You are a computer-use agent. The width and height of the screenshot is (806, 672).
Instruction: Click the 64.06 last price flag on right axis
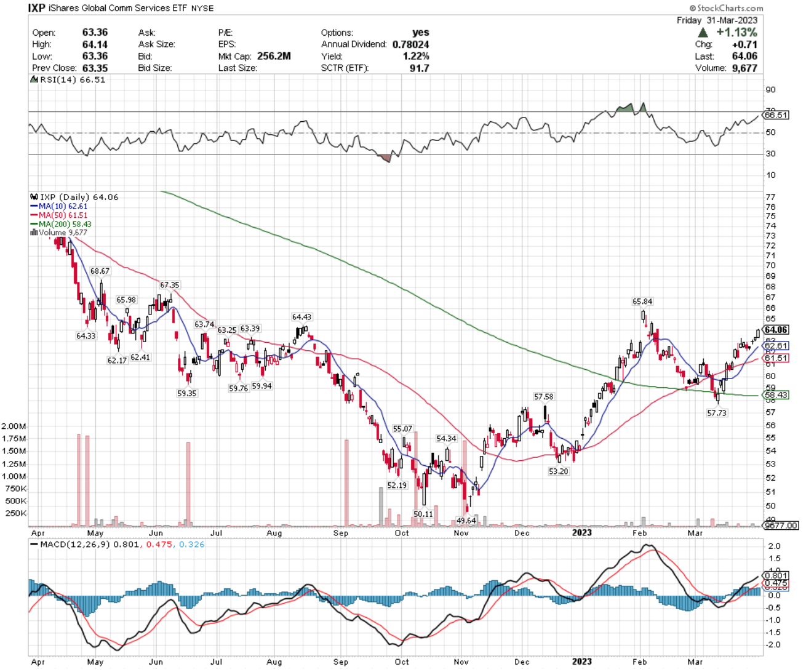pyautogui.click(x=776, y=330)
